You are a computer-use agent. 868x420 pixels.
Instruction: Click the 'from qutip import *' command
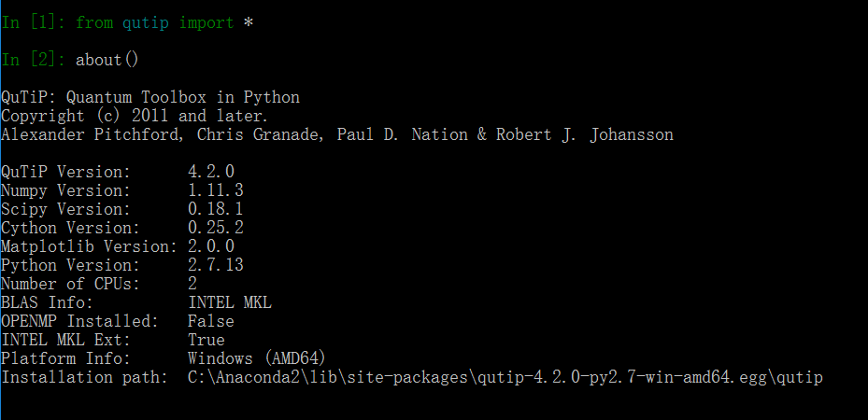point(164,22)
